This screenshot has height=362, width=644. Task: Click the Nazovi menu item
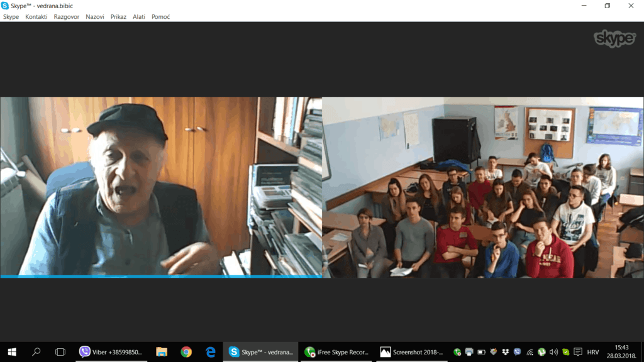pos(95,17)
